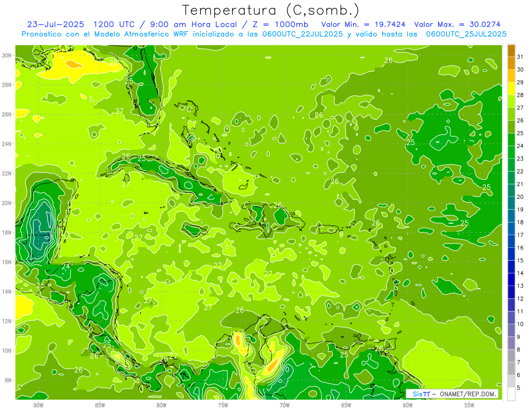Click the '75W' longitude axis label
532x411 pixels.
[223, 406]
